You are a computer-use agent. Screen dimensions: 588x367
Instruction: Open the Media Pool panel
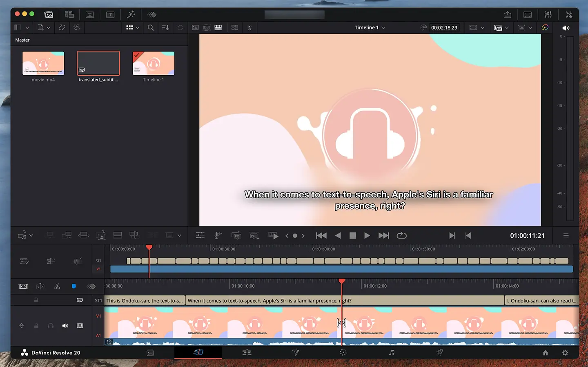tap(49, 15)
